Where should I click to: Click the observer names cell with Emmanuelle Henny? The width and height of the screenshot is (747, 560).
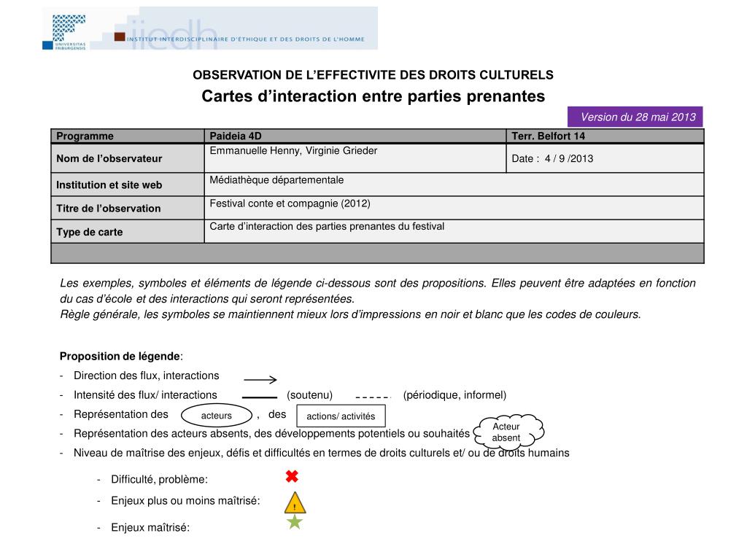(355, 158)
